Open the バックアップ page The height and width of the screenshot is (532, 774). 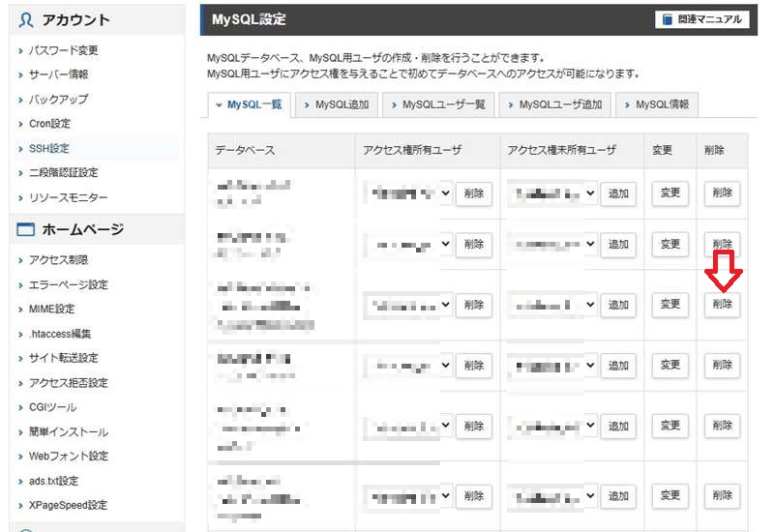tap(58, 100)
